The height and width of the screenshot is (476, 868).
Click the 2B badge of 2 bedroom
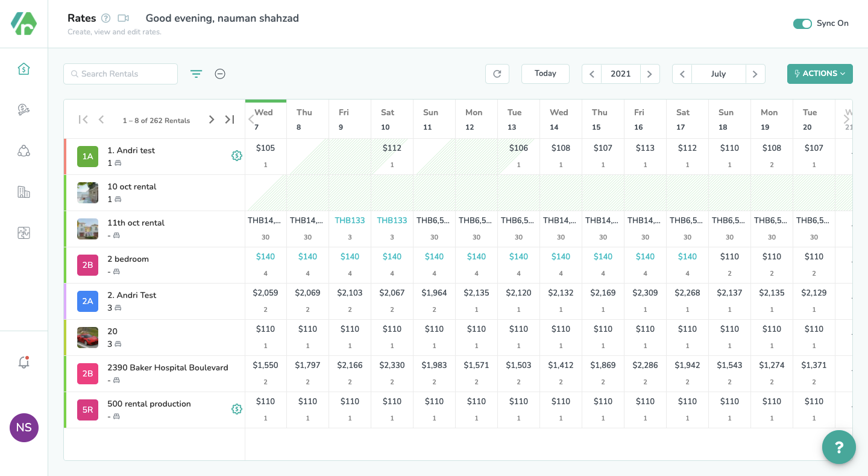87,265
